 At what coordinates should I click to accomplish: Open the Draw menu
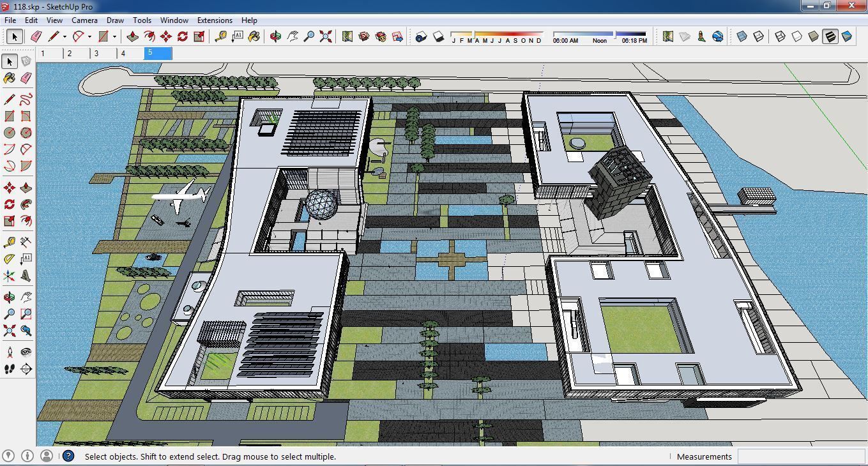(x=115, y=20)
